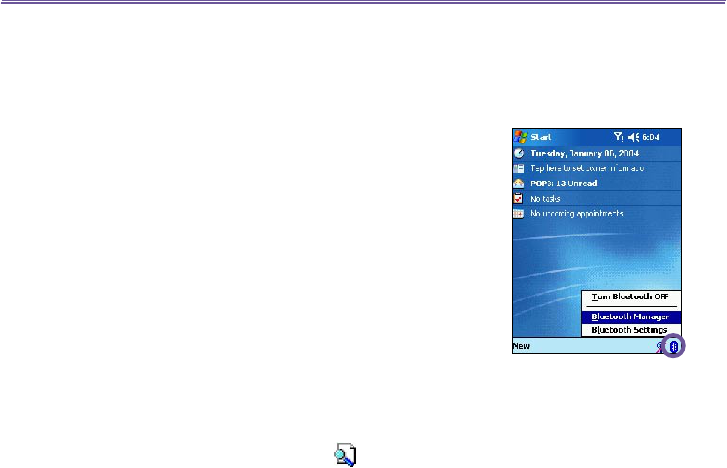Tap the wireless signal antenna icon

[x=619, y=137]
